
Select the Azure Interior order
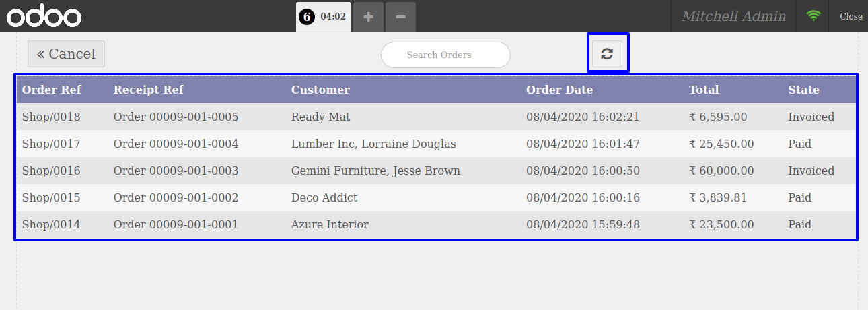click(x=436, y=224)
